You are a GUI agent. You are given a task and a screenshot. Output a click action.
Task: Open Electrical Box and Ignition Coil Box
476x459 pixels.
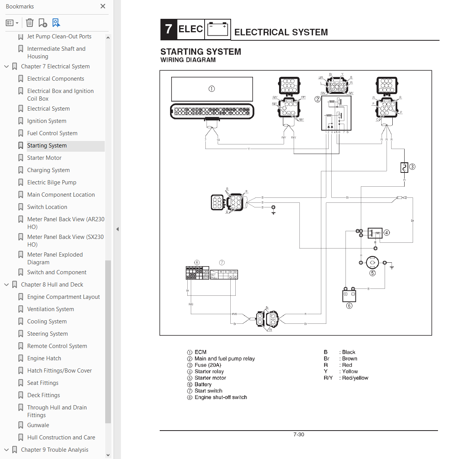click(60, 95)
